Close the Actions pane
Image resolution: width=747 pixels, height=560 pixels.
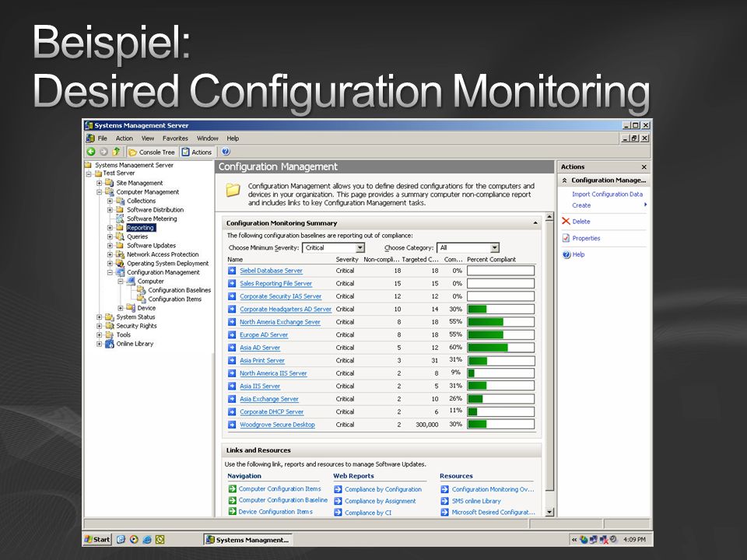pyautogui.click(x=644, y=167)
